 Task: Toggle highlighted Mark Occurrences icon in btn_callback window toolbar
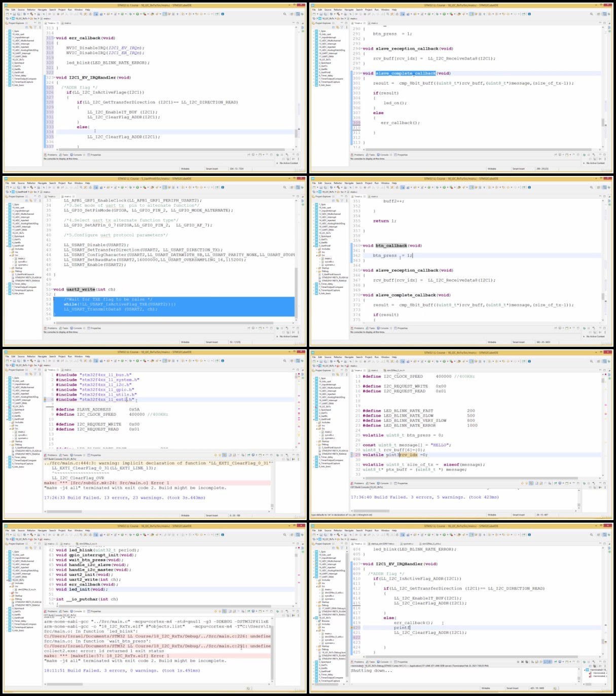tap(471, 187)
